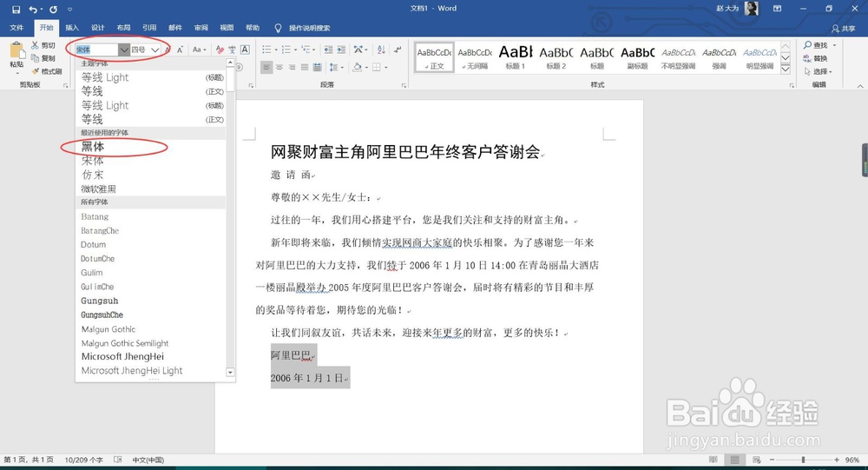Increase font size with the larger A icon
This screenshot has height=470, width=868.
tap(168, 50)
